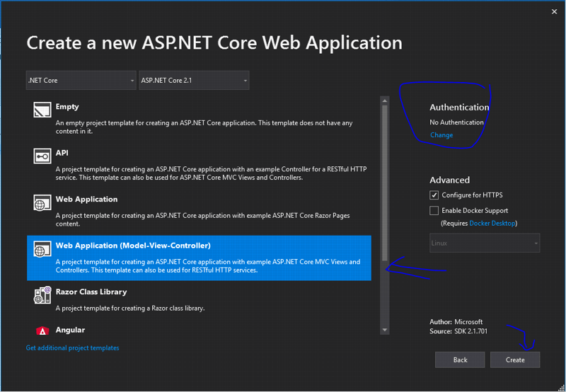566x392 pixels.
Task: Click the red Angular logo icon
Action: pos(42,330)
